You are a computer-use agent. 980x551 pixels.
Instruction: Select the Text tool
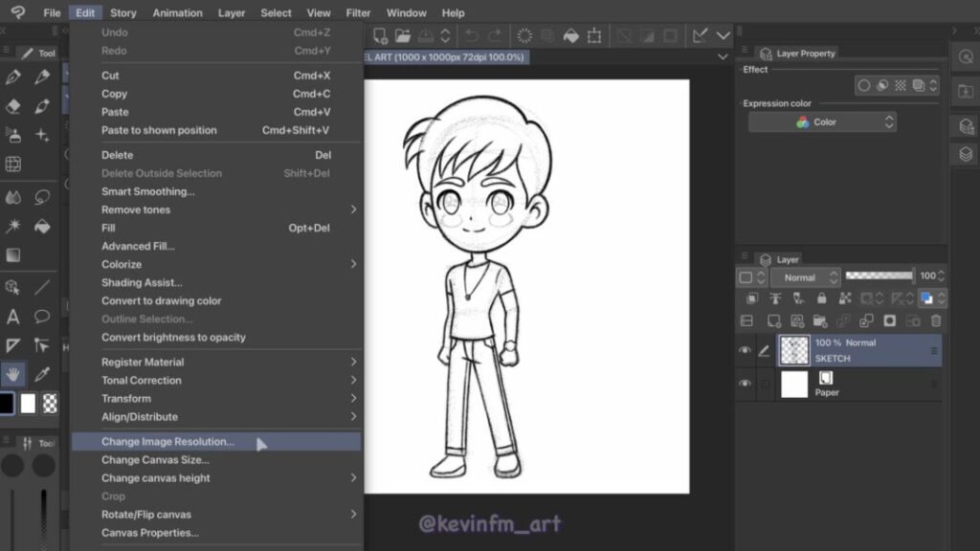pos(13,317)
